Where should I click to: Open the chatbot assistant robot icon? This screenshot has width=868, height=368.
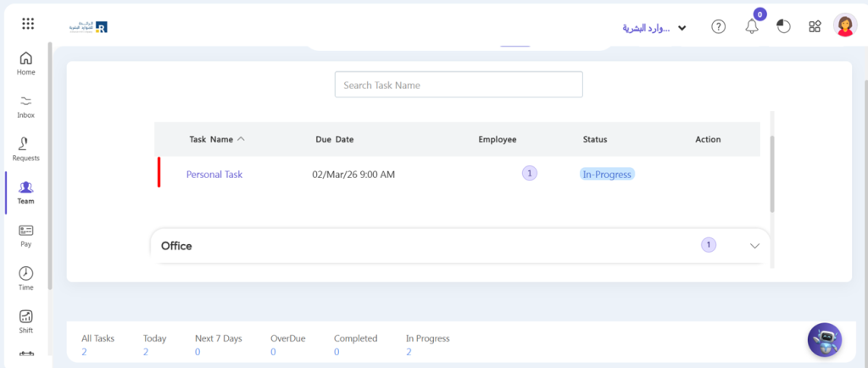point(825,341)
